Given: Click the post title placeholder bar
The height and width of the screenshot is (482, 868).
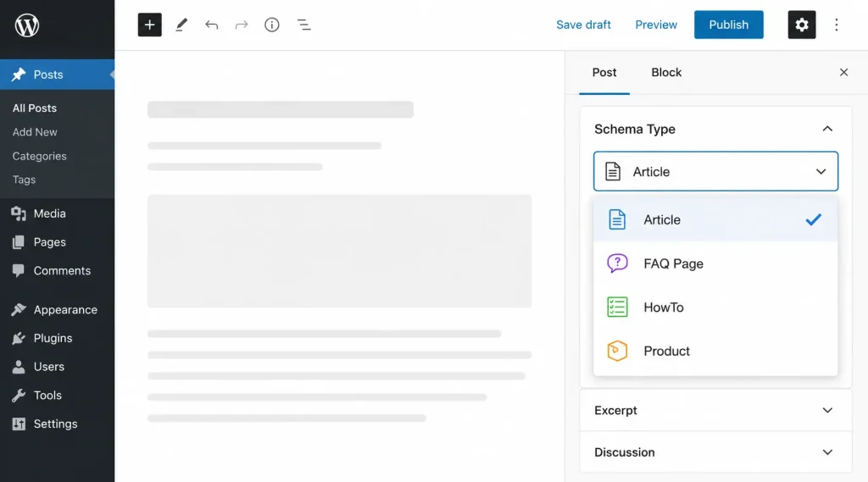Looking at the screenshot, I should [x=280, y=109].
